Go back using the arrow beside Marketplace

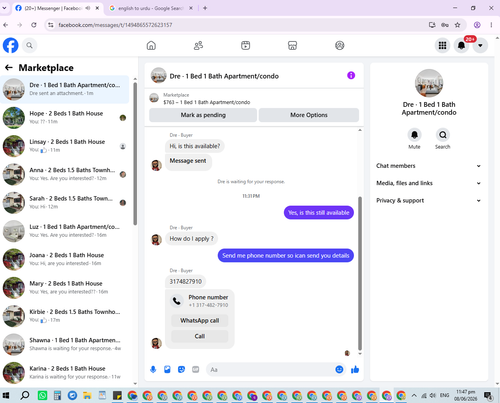[x=9, y=68]
